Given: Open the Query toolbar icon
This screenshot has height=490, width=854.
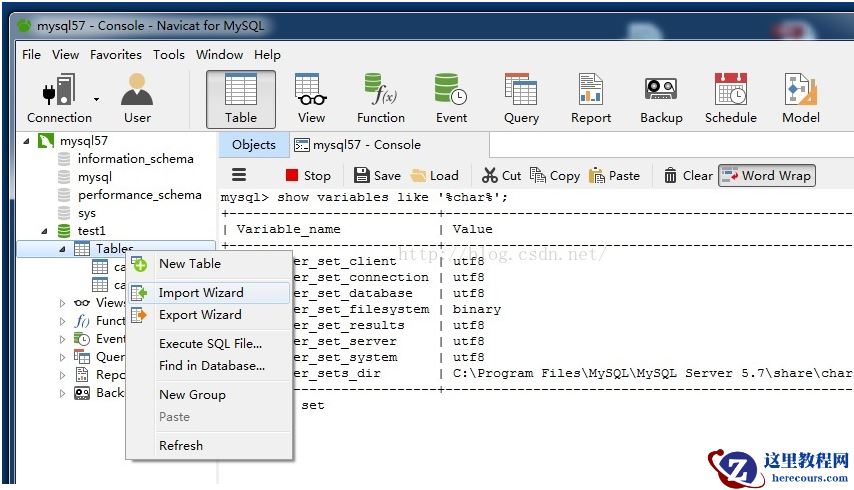Looking at the screenshot, I should [521, 99].
